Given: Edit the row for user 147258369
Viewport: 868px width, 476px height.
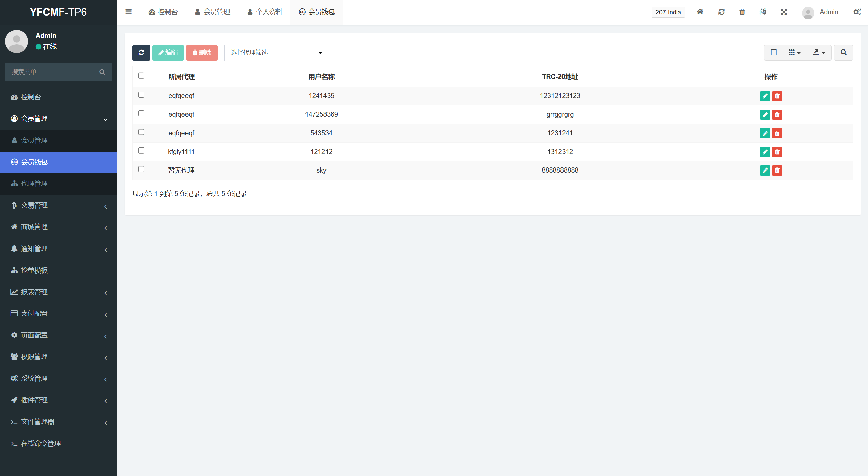Looking at the screenshot, I should point(765,115).
